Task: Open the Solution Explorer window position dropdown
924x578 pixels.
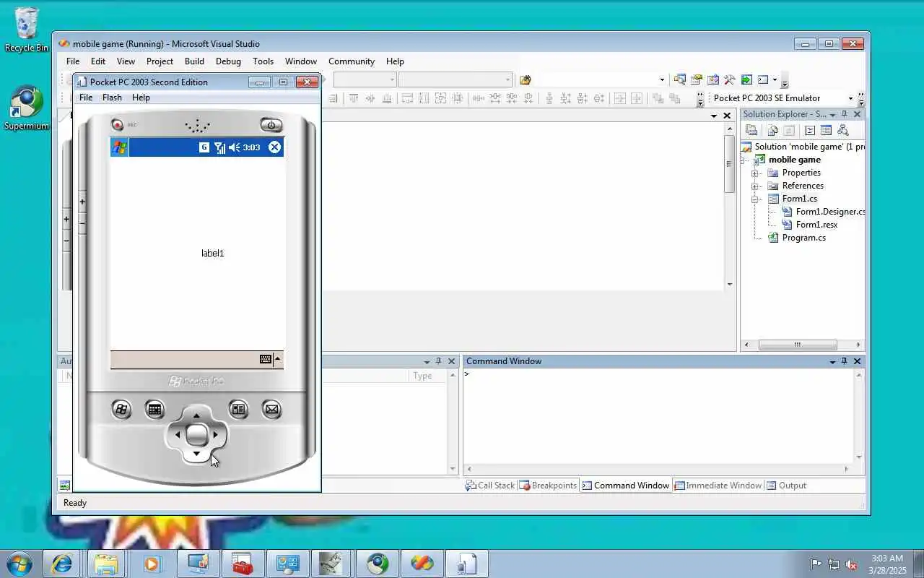Action: tap(832, 115)
